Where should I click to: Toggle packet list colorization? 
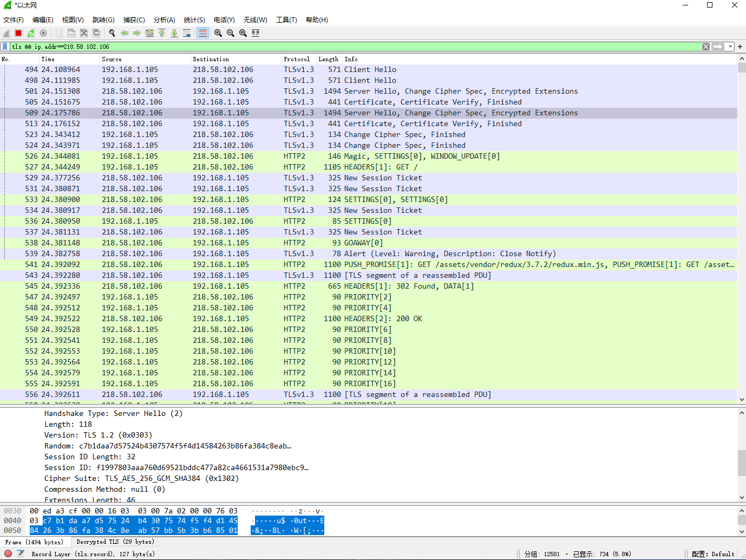coord(202,33)
